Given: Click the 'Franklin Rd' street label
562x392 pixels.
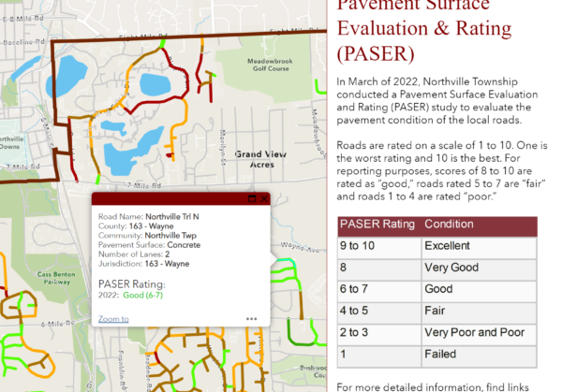Looking at the screenshot, I should click(x=122, y=370).
